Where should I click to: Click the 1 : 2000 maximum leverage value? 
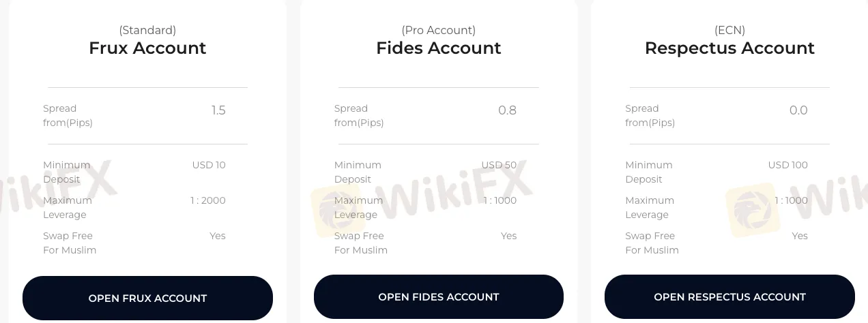coord(208,200)
